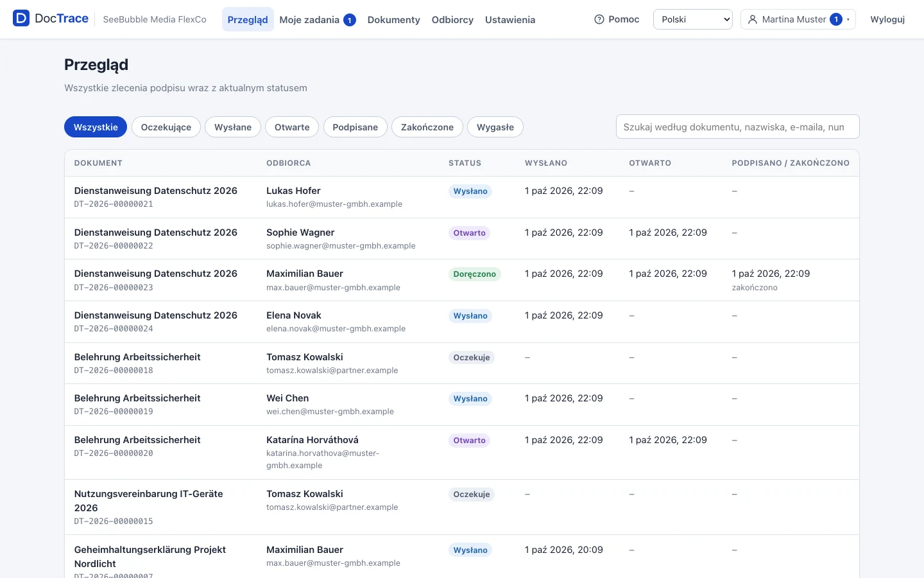Image resolution: width=924 pixels, height=578 pixels.
Task: Open the Dokumenty menu tab
Action: pyautogui.click(x=393, y=20)
